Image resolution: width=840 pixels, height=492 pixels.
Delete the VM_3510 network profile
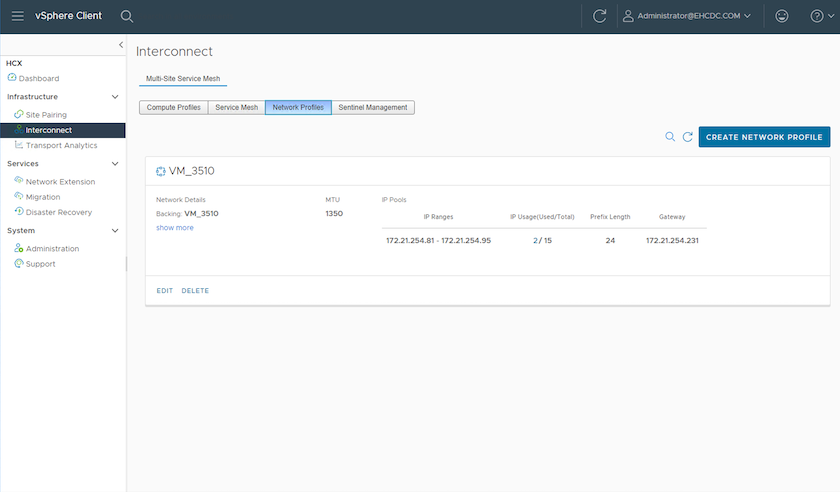click(195, 291)
